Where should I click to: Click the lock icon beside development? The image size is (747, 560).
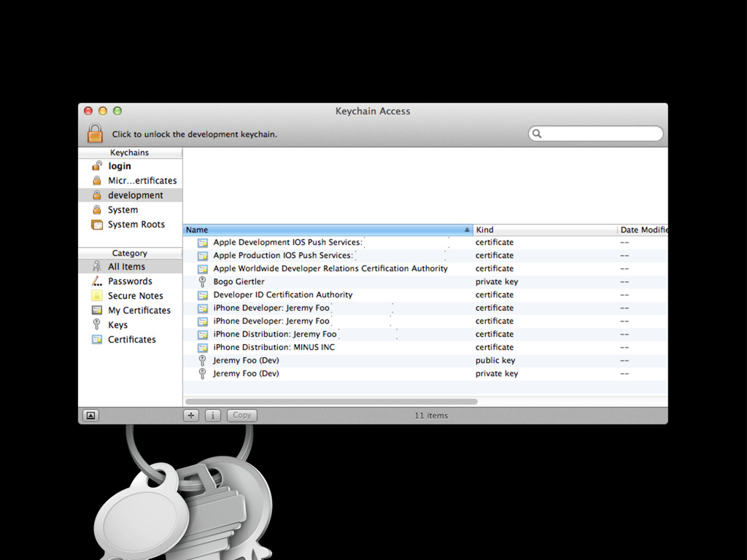[97, 195]
